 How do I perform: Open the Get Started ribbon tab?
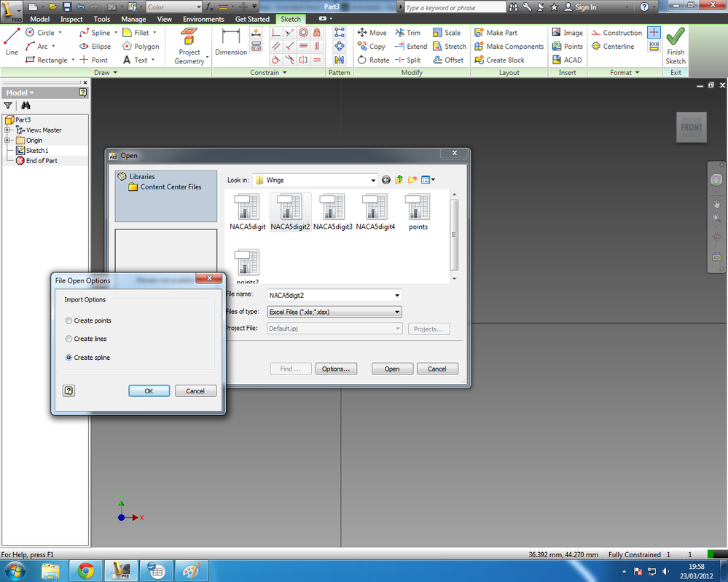pos(252,19)
